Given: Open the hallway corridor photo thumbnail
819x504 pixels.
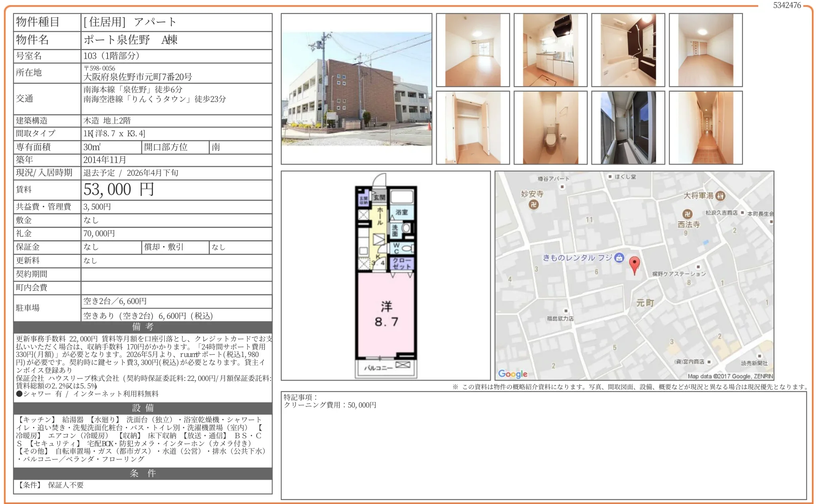Looking at the screenshot, I should pos(705,127).
